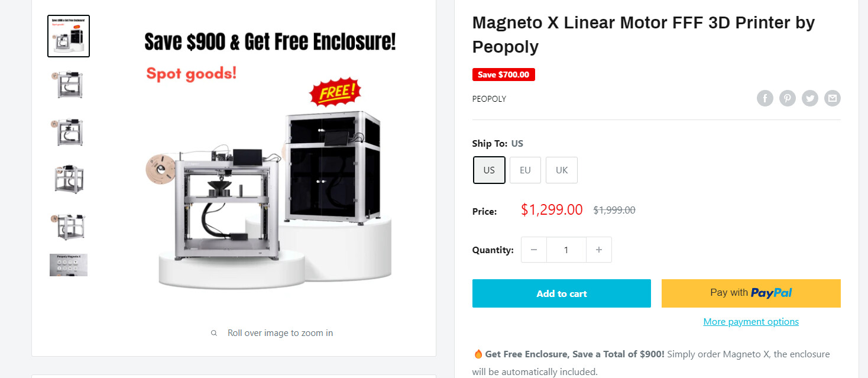Select US shipping option

click(489, 170)
